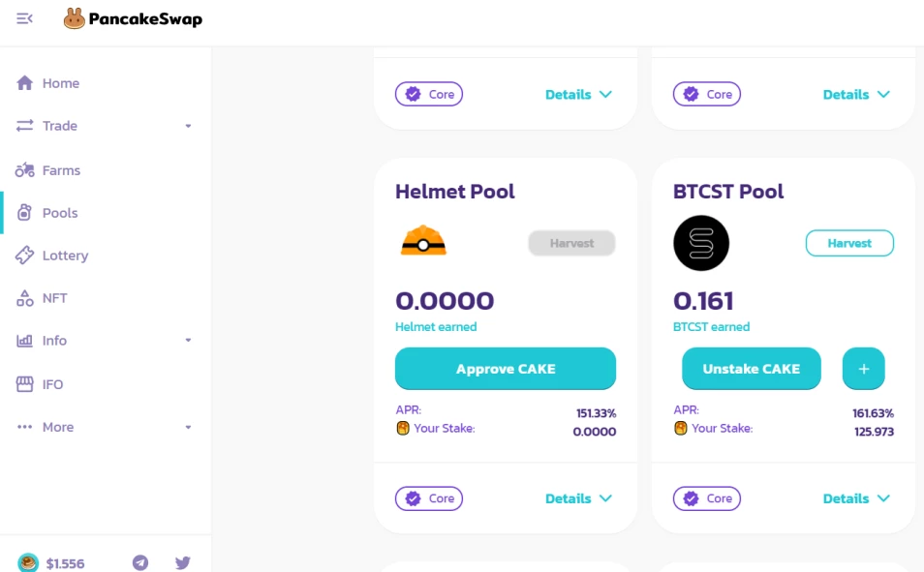Open the Telegram icon link
Viewport: 924px width, 572px height.
point(140,562)
